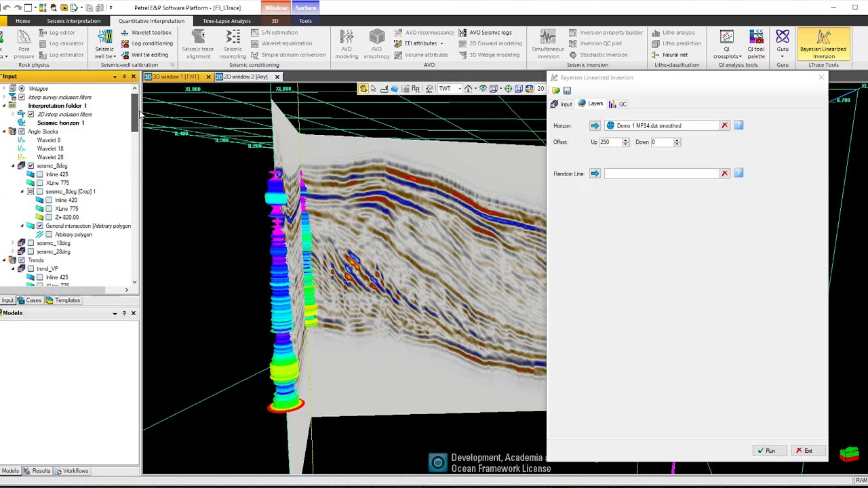Screen dimensions: 868x488
Task: Open AVO Seismic logs
Action: (486, 33)
